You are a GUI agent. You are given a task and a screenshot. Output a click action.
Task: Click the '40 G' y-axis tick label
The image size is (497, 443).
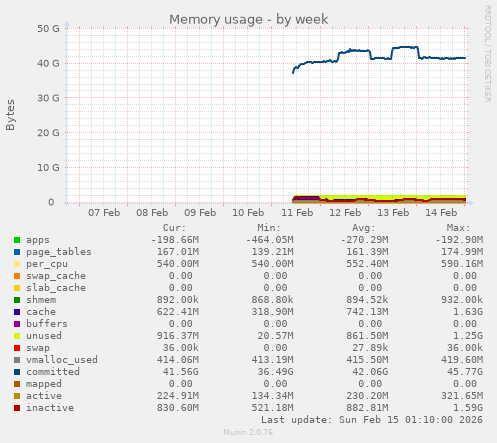(48, 63)
